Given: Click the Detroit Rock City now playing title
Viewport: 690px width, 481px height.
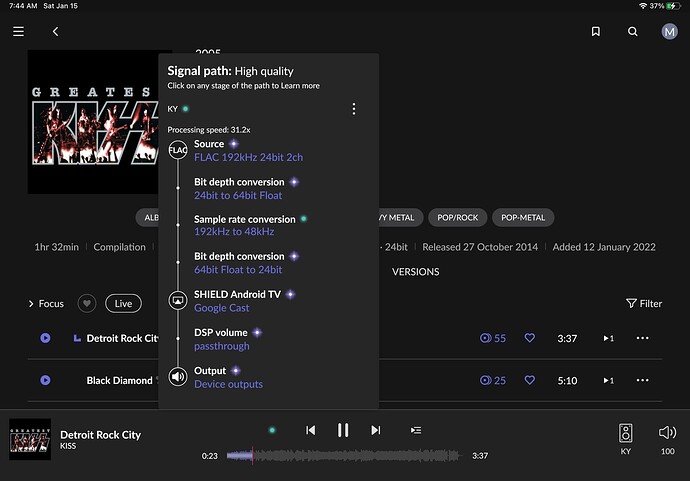Looking at the screenshot, I should [x=100, y=435].
